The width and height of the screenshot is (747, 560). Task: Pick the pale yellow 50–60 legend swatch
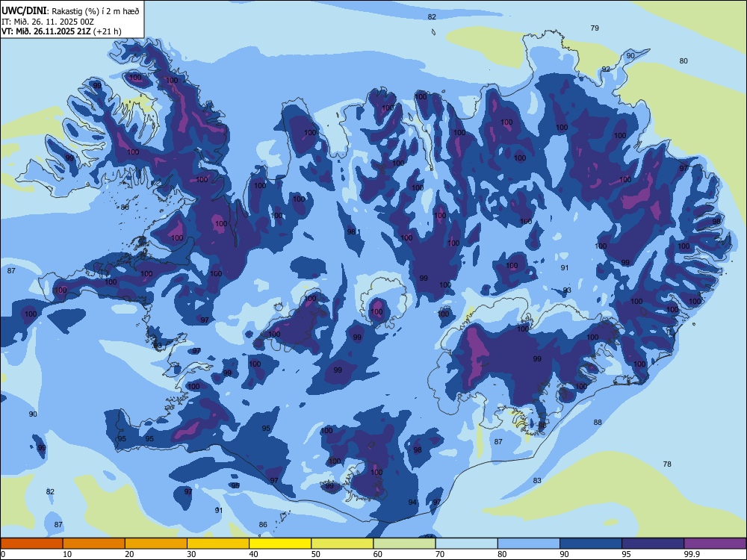(342, 544)
